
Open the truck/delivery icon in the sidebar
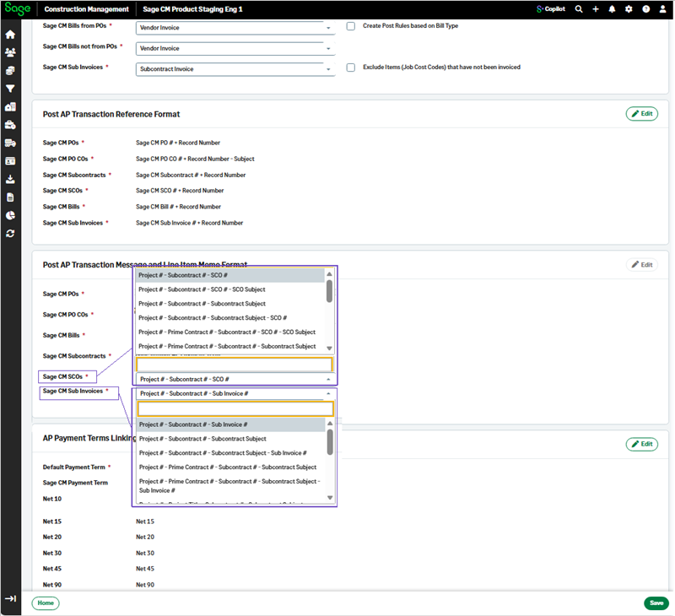click(x=10, y=143)
